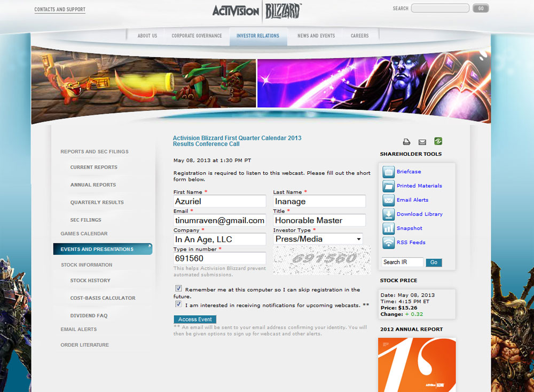Go to the News and Events tab
This screenshot has width=534, height=392.
coord(316,36)
